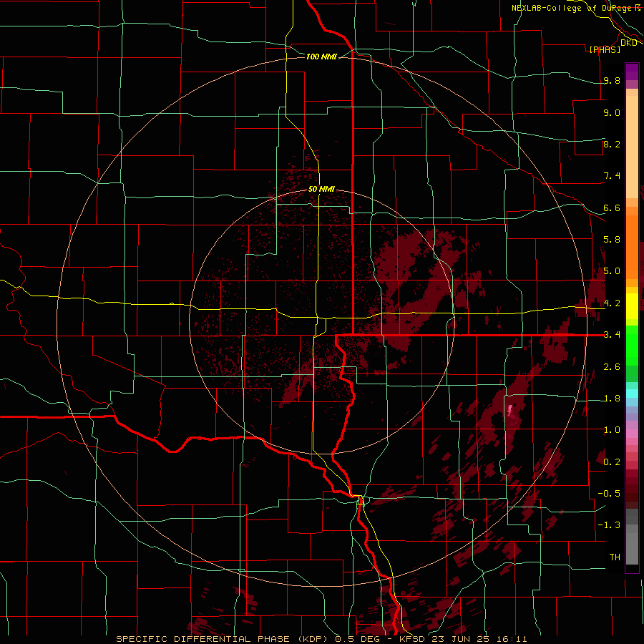Click the DKD label in the top-right corner

pos(629,42)
